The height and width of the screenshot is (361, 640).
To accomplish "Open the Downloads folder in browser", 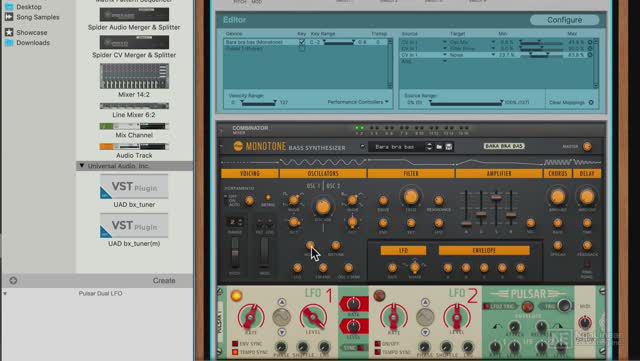I will click(33, 42).
